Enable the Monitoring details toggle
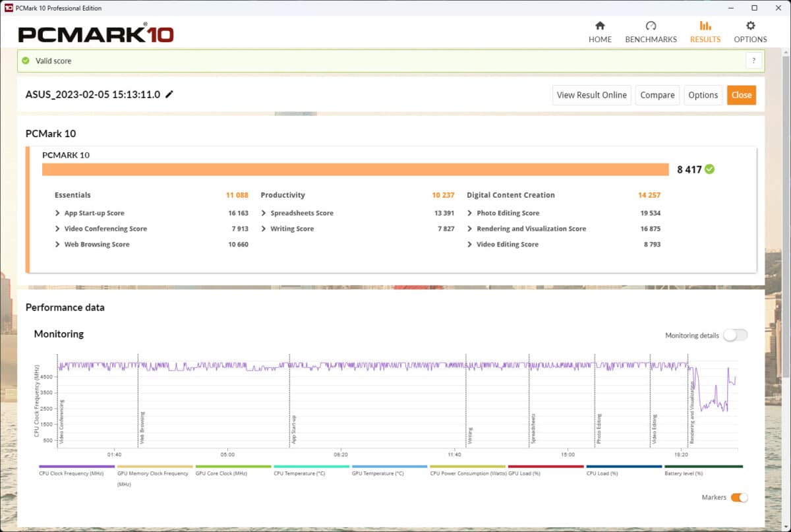This screenshot has height=532, width=791. point(736,335)
